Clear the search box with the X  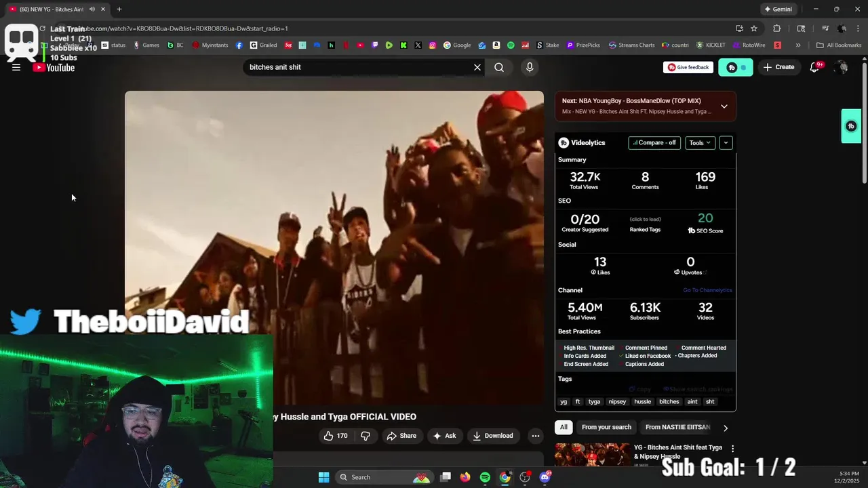coord(477,67)
